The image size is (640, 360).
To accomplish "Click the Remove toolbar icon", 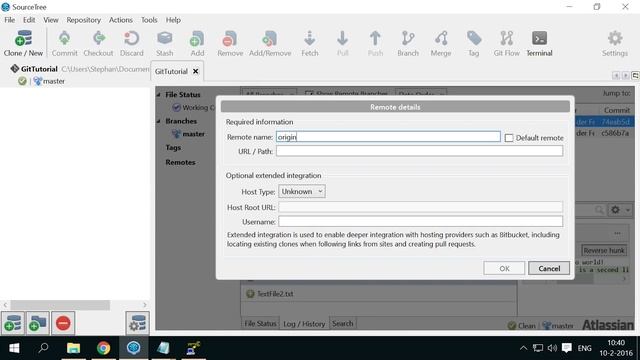I will (x=230, y=43).
